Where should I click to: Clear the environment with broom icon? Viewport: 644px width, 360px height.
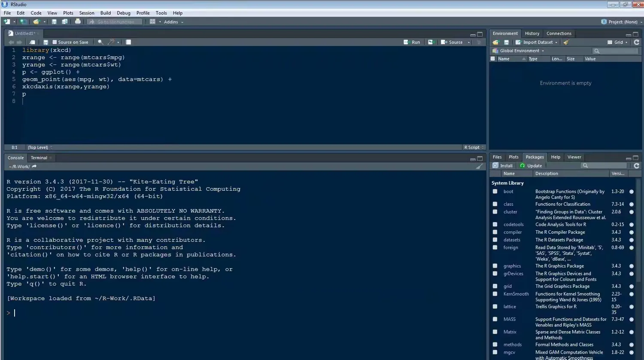click(x=566, y=42)
